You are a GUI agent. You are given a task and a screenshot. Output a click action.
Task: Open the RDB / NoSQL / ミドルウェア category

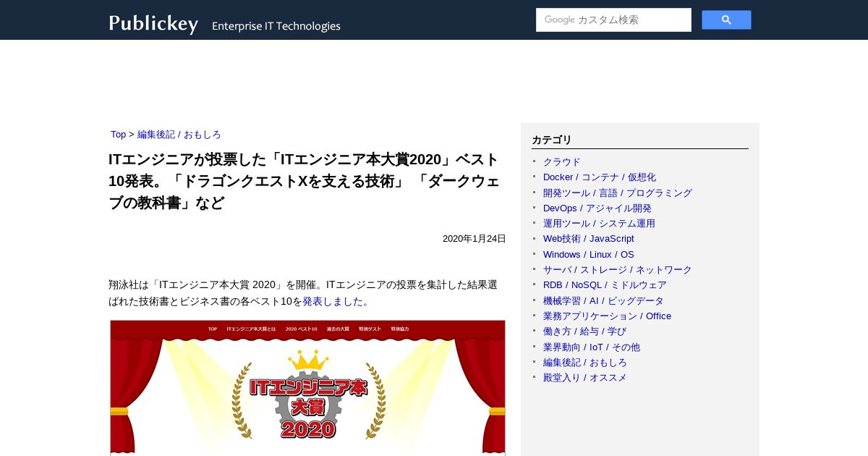pyautogui.click(x=605, y=285)
